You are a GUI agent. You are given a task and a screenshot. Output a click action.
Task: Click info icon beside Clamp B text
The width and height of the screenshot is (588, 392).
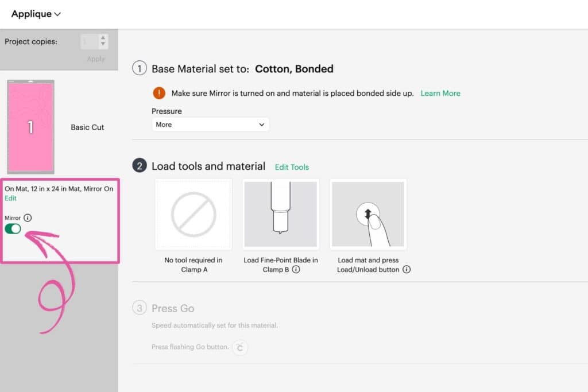click(296, 270)
